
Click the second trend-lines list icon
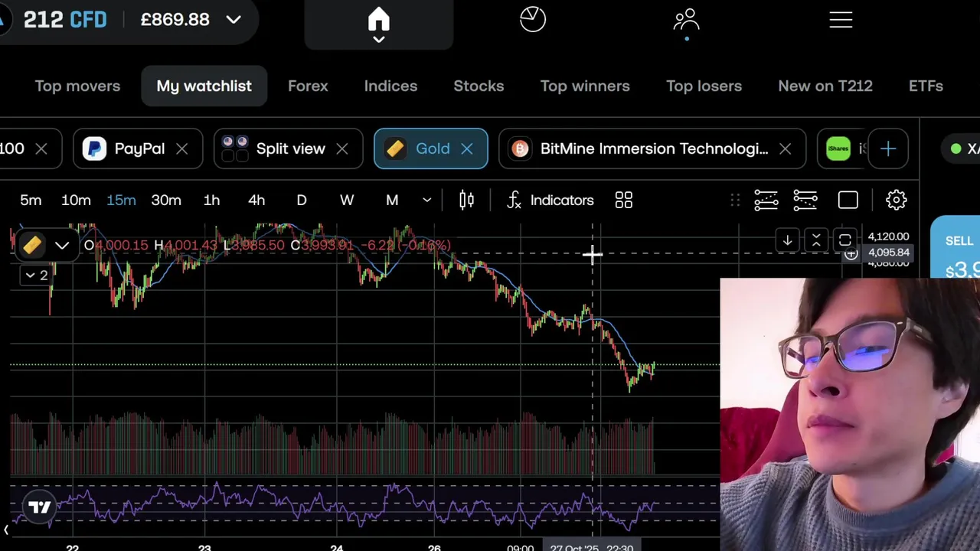tap(805, 201)
